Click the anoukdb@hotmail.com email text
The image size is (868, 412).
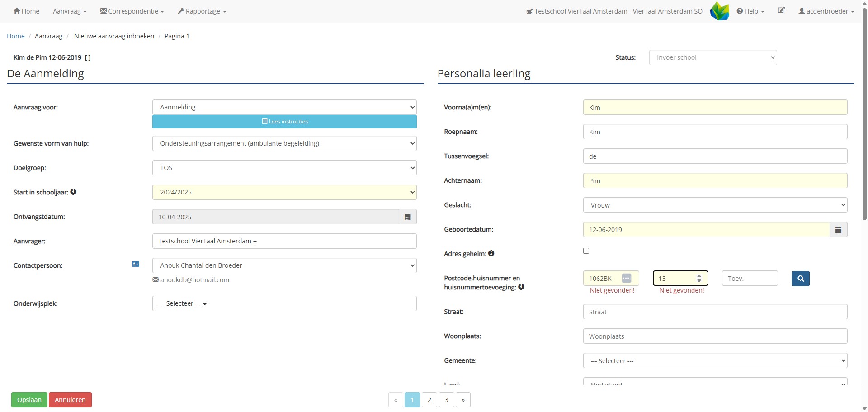(195, 280)
